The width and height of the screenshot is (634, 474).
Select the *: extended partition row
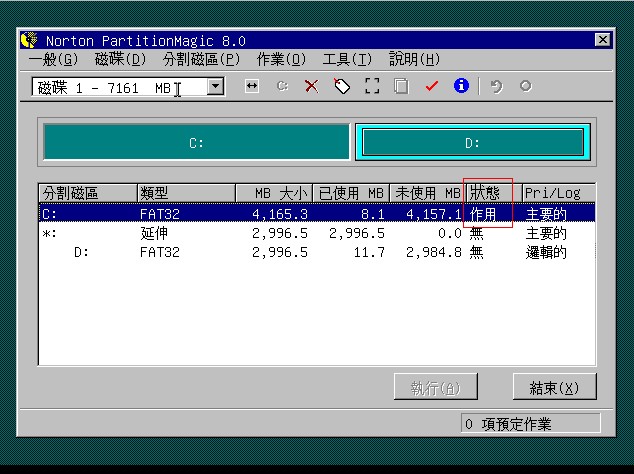point(317,233)
